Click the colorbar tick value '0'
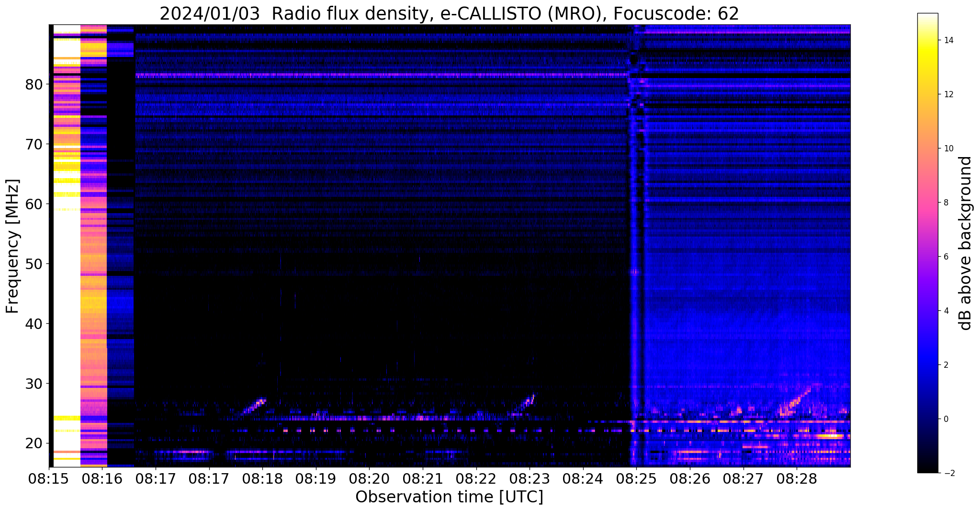The height and width of the screenshot is (511, 980). 946,419
